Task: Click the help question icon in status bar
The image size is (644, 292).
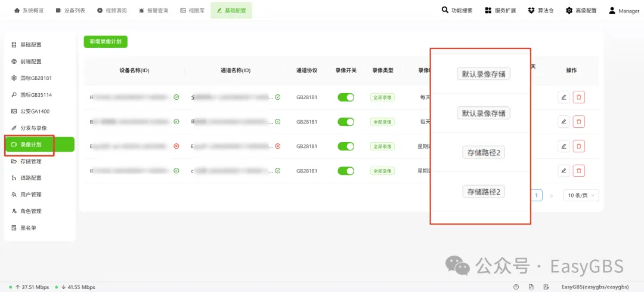Action: pyautogui.click(x=516, y=287)
